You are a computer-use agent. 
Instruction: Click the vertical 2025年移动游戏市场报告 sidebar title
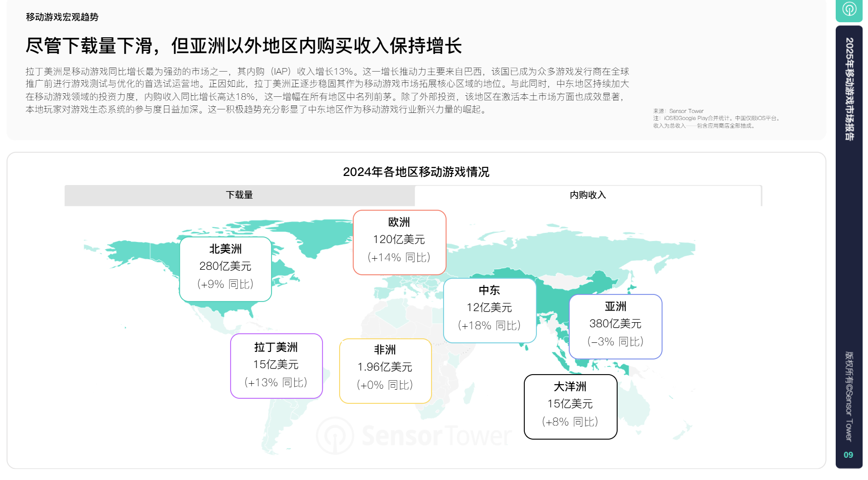pyautogui.click(x=849, y=88)
